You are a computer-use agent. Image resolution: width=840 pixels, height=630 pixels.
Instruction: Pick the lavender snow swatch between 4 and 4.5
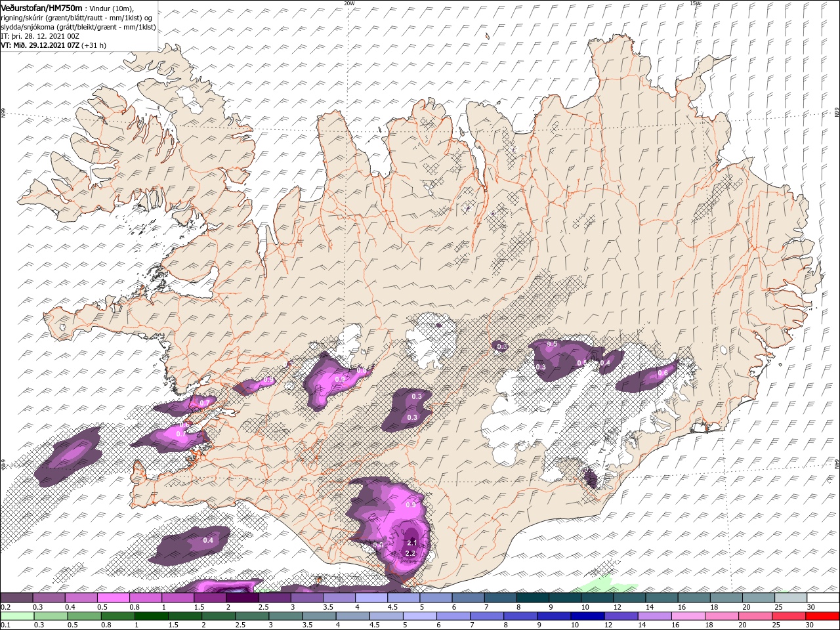click(371, 598)
